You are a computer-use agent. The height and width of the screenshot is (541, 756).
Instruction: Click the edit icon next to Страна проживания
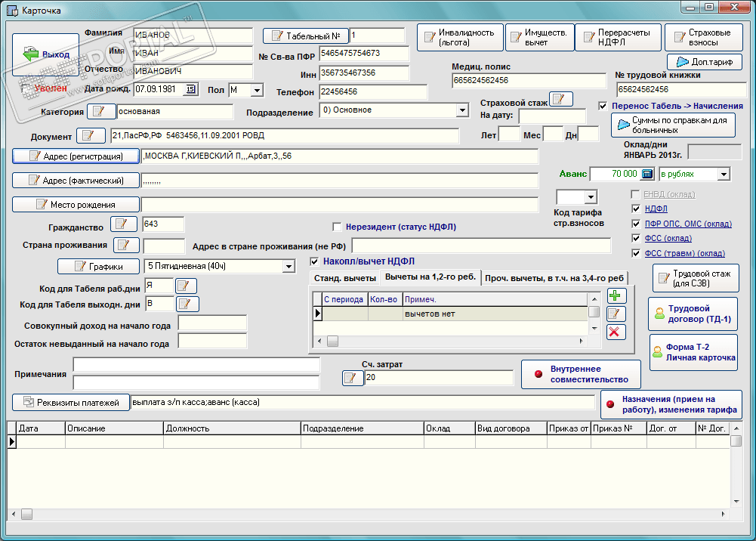pyautogui.click(x=126, y=245)
